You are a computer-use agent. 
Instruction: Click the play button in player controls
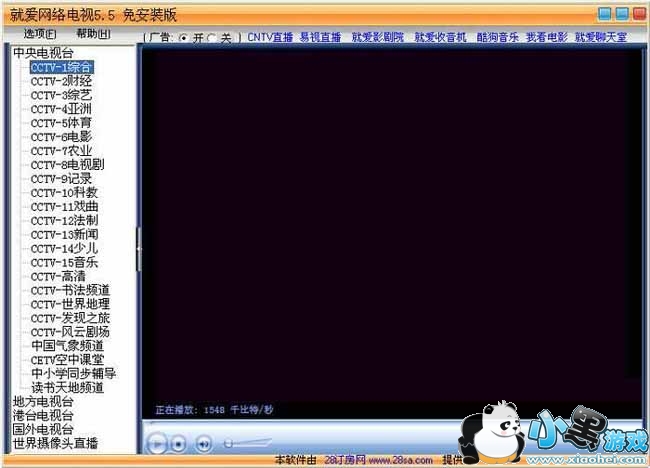point(157,444)
